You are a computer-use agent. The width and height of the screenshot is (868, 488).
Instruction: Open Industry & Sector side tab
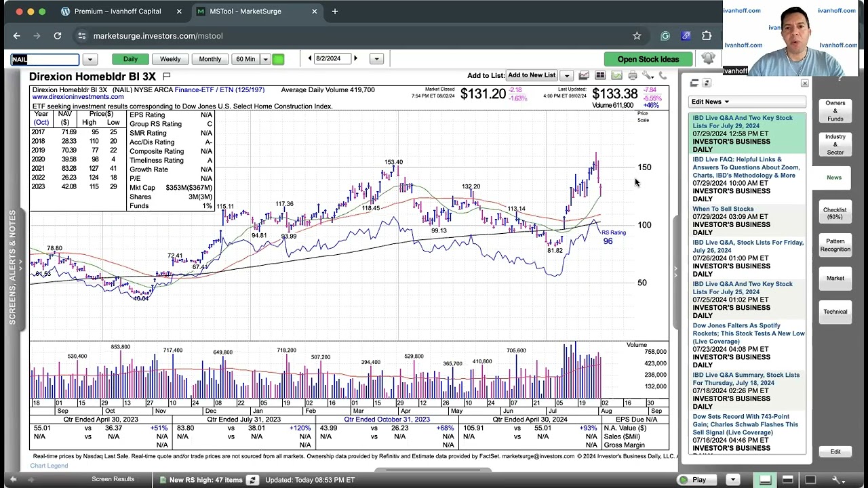(835, 144)
